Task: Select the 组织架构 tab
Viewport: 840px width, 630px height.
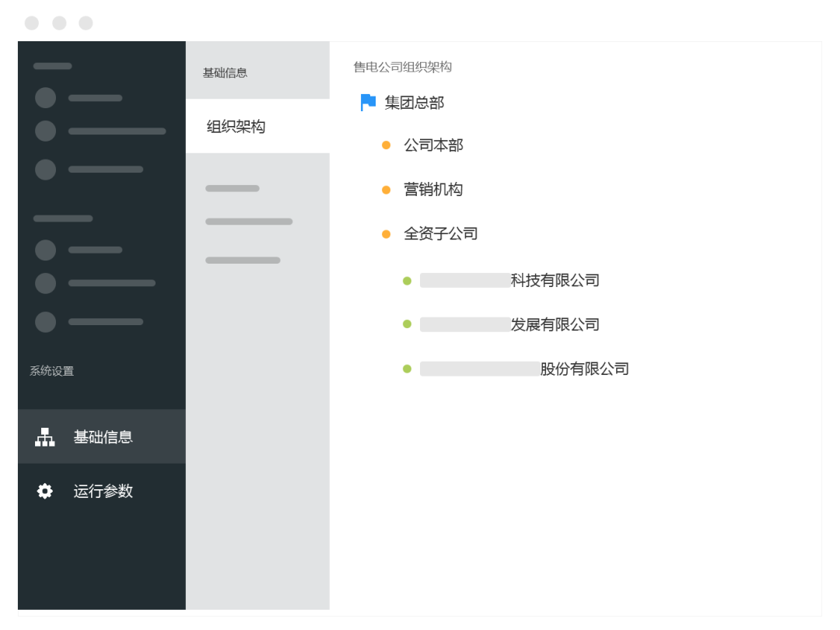Action: click(236, 127)
